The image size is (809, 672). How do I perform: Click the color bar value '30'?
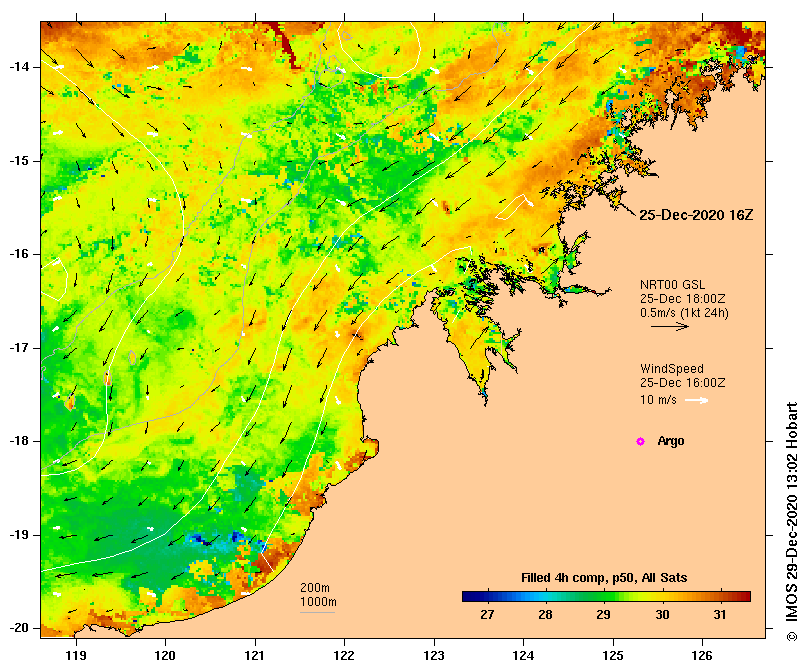pos(662,615)
